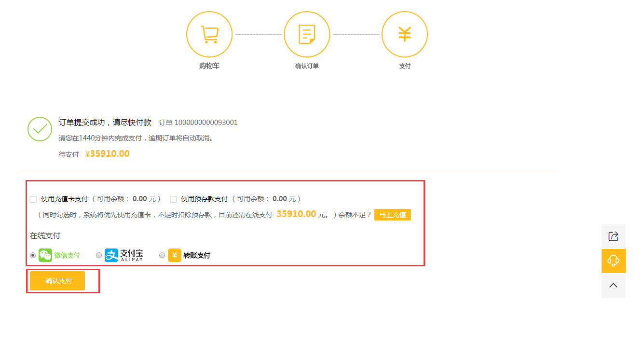Select the Alipay radio button
The image size is (644, 344).
99,255
